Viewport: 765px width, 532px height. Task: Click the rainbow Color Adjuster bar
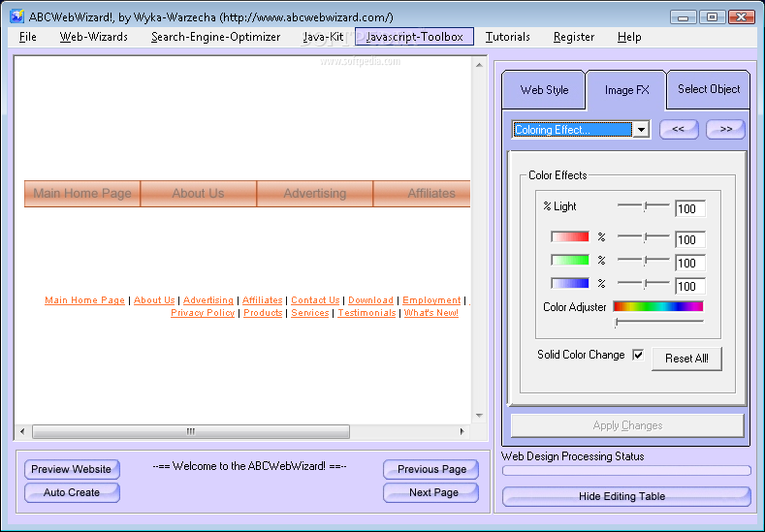tap(658, 306)
